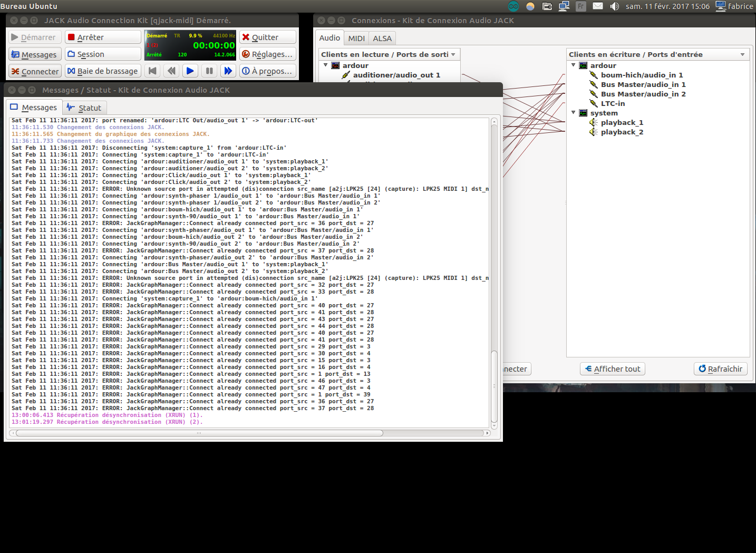The image size is (756, 553).
Task: Click the green 'Démarré' server status text
Action: point(157,36)
